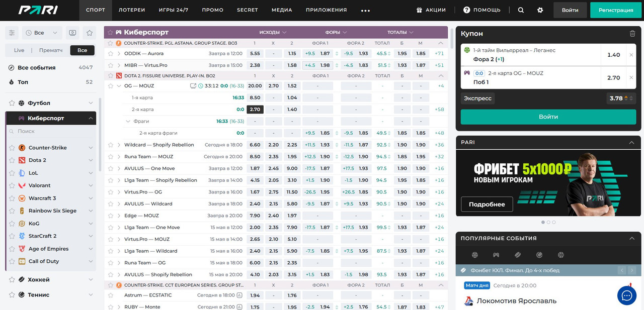The width and height of the screenshot is (644, 310).
Task: Open the ПРИЛОЖЕНИЯ menu item
Action: point(327,10)
